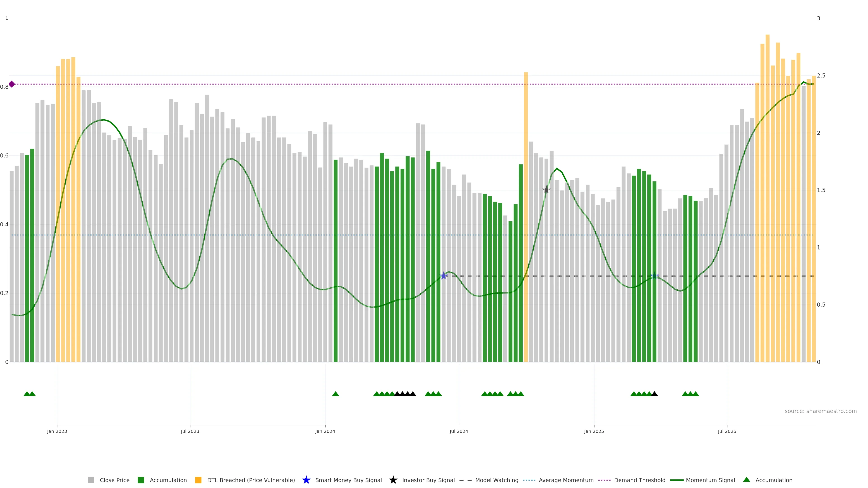Click the blue star marker near Jul 2024

click(443, 276)
